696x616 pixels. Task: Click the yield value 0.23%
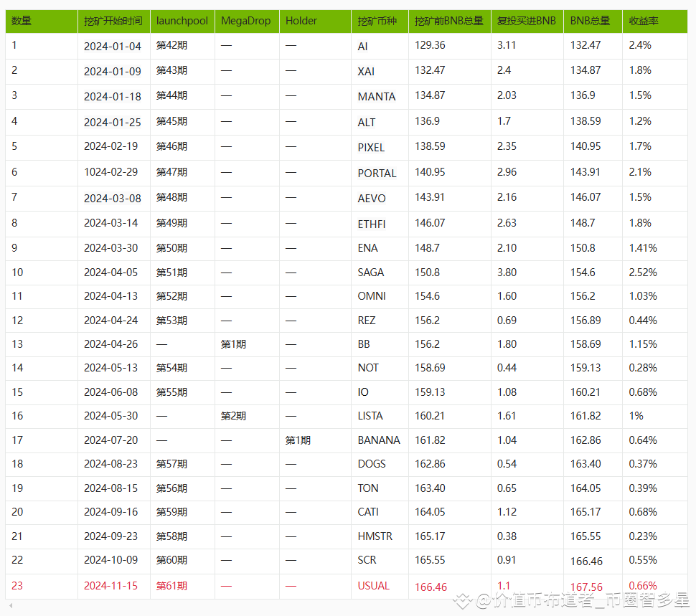643,536
